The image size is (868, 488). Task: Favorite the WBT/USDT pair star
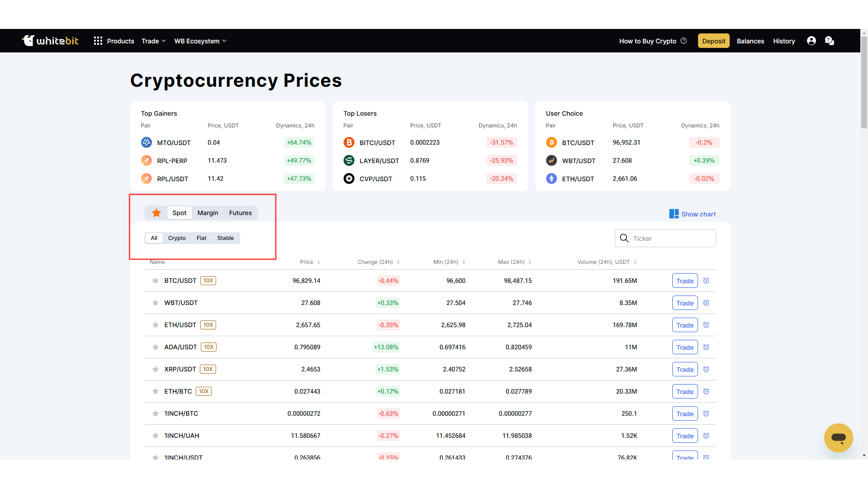point(156,303)
